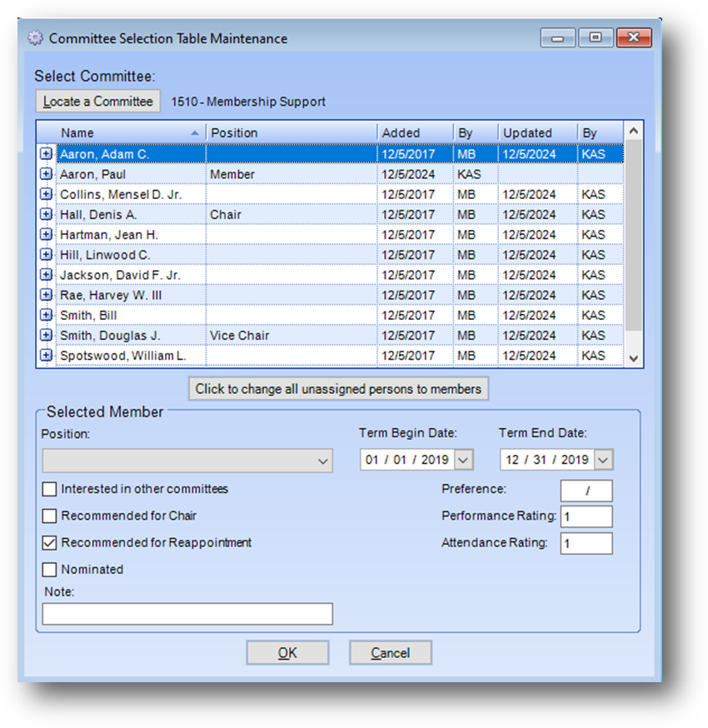Click the gear icon in the title bar
This screenshot has height=728, width=708.
(x=35, y=38)
